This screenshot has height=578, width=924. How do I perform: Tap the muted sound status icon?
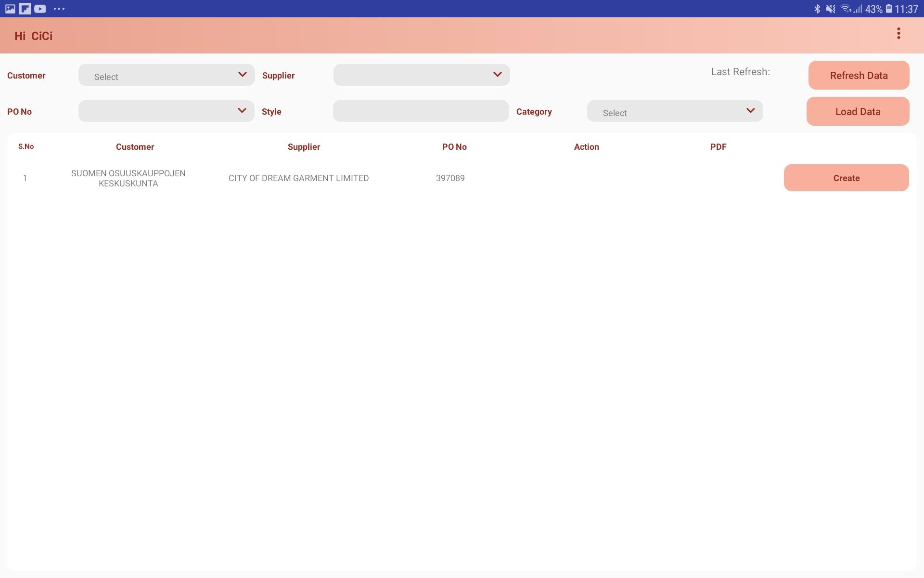point(831,9)
